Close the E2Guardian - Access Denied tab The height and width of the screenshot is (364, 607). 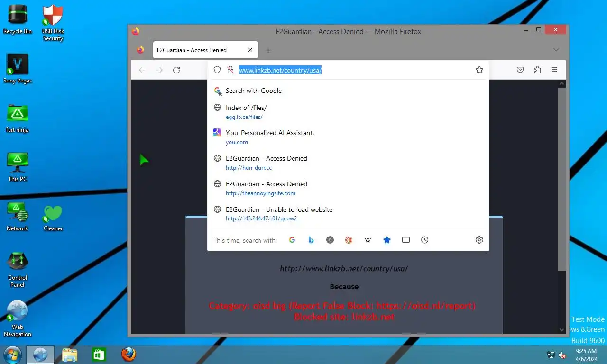click(250, 50)
